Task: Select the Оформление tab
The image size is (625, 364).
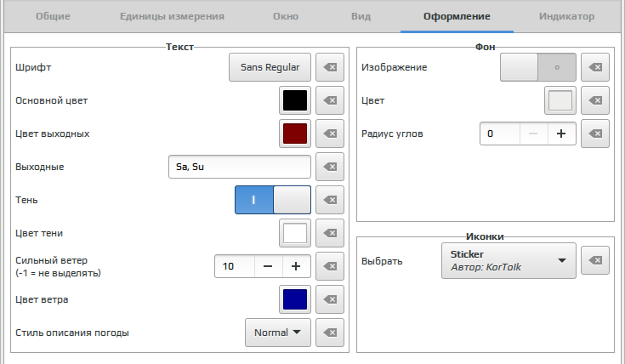Action: (x=457, y=16)
